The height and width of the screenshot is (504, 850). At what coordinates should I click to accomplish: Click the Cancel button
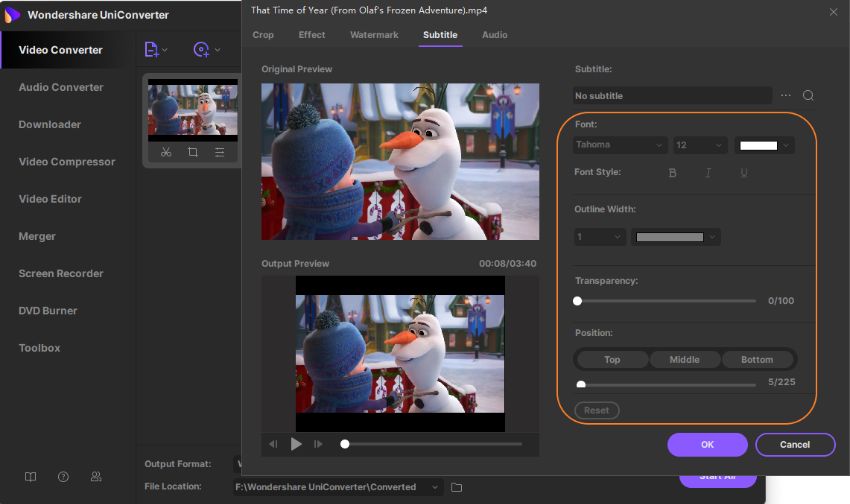click(x=795, y=444)
